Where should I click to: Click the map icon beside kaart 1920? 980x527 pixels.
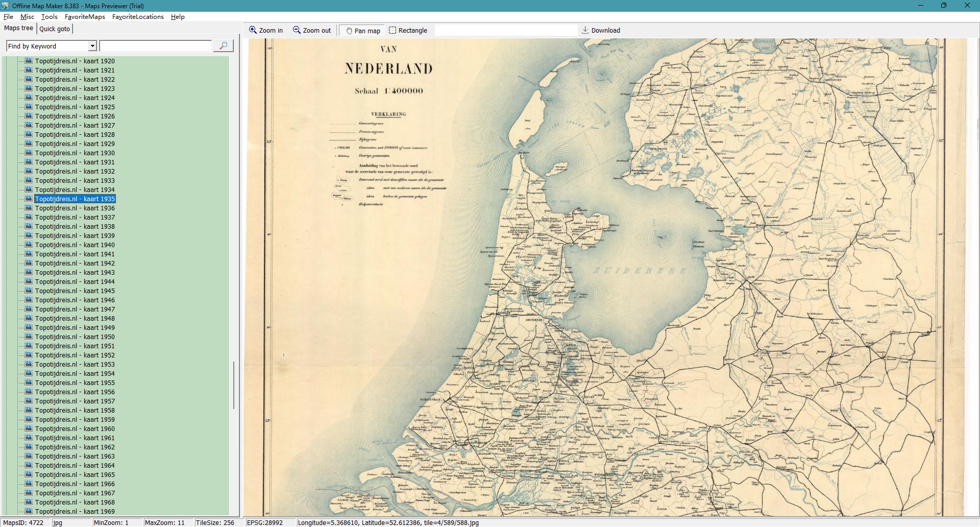tap(29, 61)
